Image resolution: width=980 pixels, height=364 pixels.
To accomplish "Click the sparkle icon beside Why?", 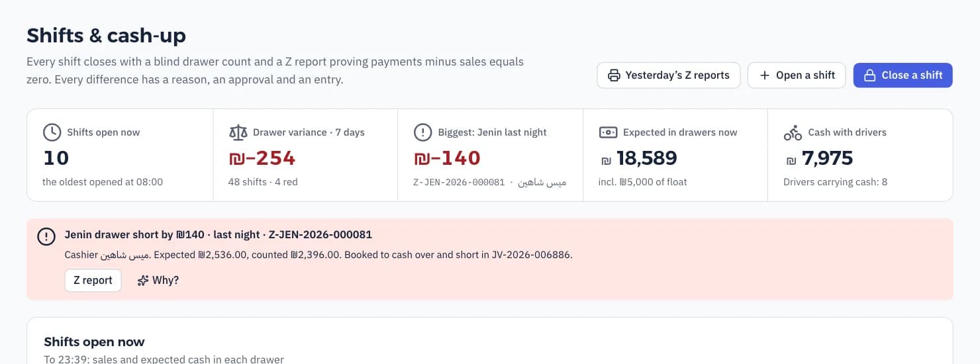I will point(142,281).
